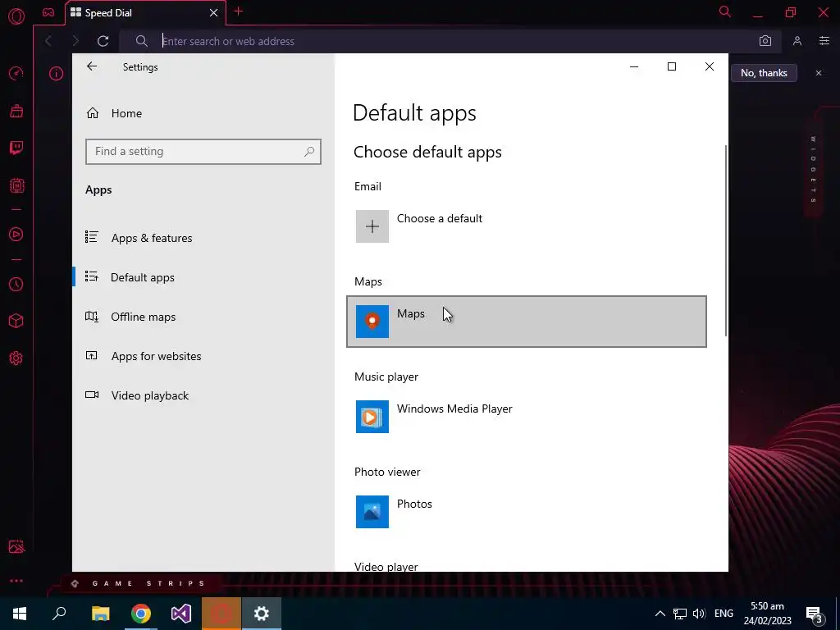Click the Find a setting search box
This screenshot has width=840, height=630.
203,152
